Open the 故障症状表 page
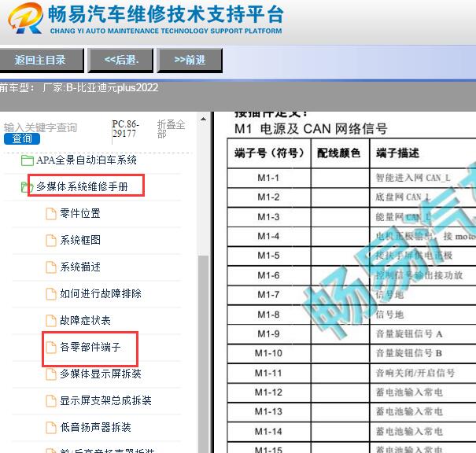The width and height of the screenshot is (476, 453). pyautogui.click(x=85, y=320)
